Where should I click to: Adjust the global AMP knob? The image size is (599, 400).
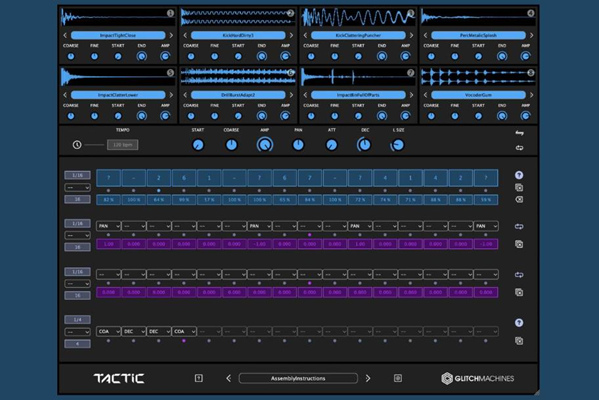point(265,145)
